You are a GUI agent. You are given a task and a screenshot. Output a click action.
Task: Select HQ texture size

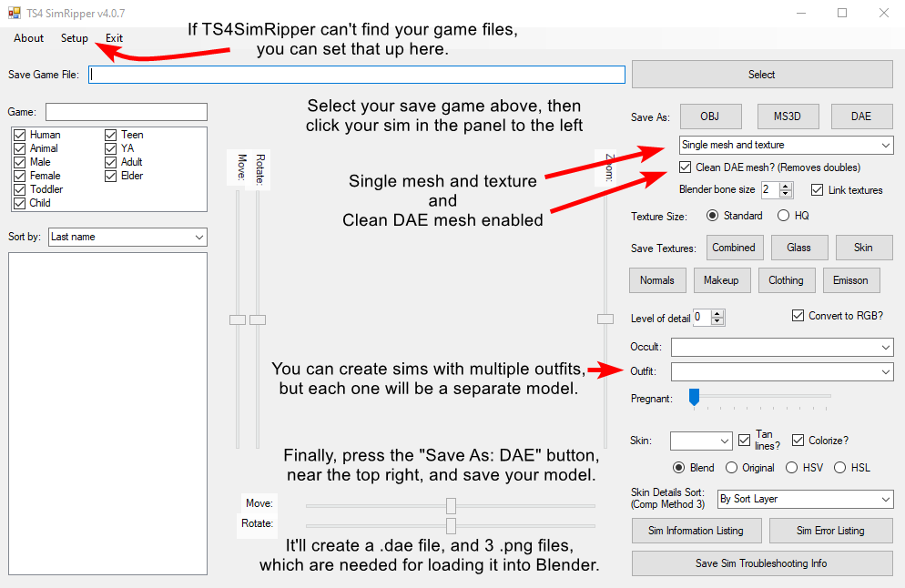coord(783,215)
